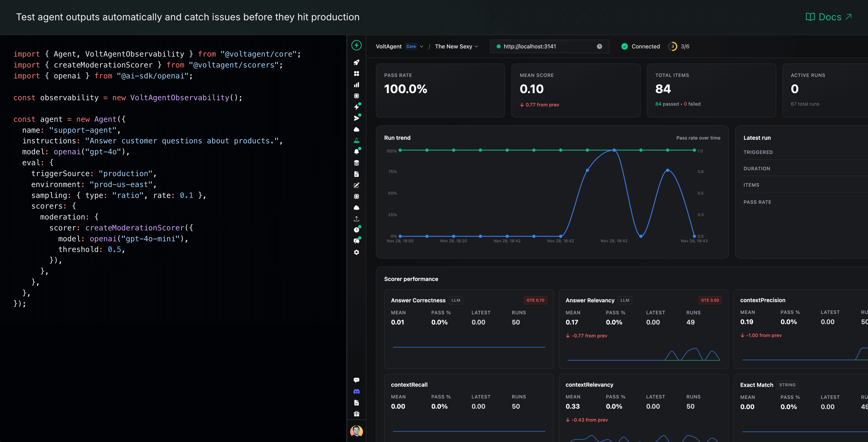This screenshot has width=868, height=442.
Task: Click the clock history icon in URL field
Action: point(599,46)
